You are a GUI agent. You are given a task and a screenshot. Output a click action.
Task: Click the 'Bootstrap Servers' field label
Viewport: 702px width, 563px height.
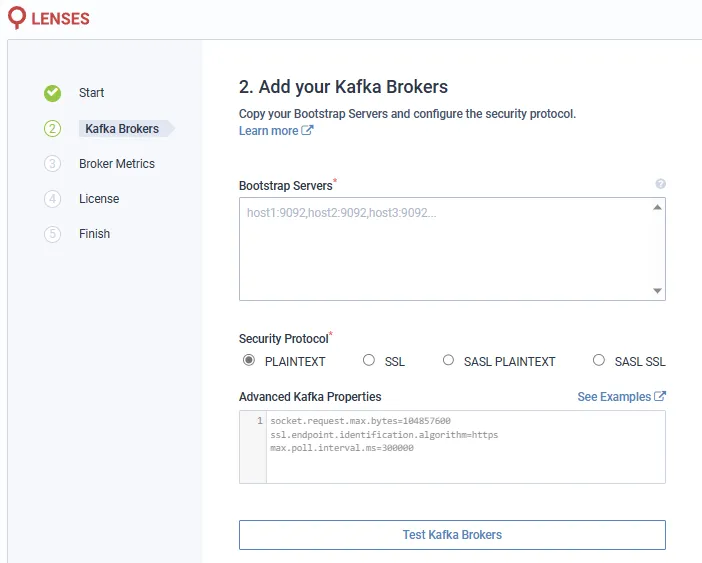point(286,186)
